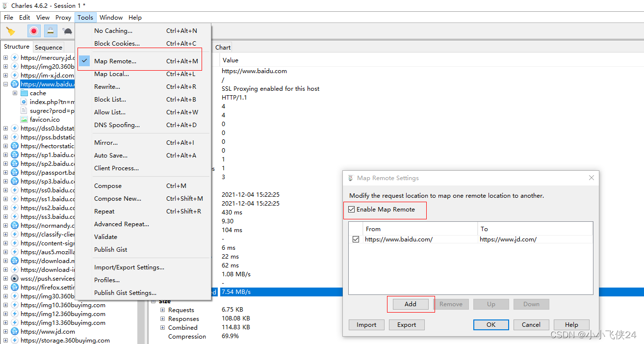Expand the Responses size row

tap(163, 319)
